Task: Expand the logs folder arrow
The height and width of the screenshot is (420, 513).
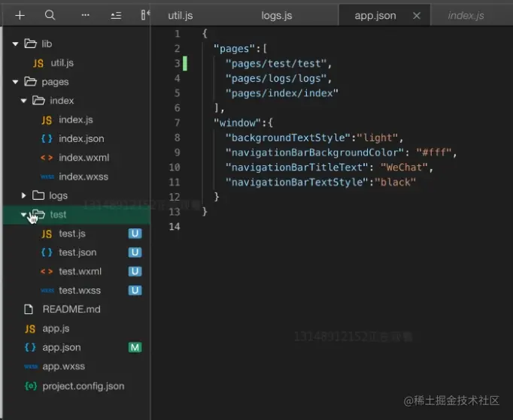Action: pos(23,195)
